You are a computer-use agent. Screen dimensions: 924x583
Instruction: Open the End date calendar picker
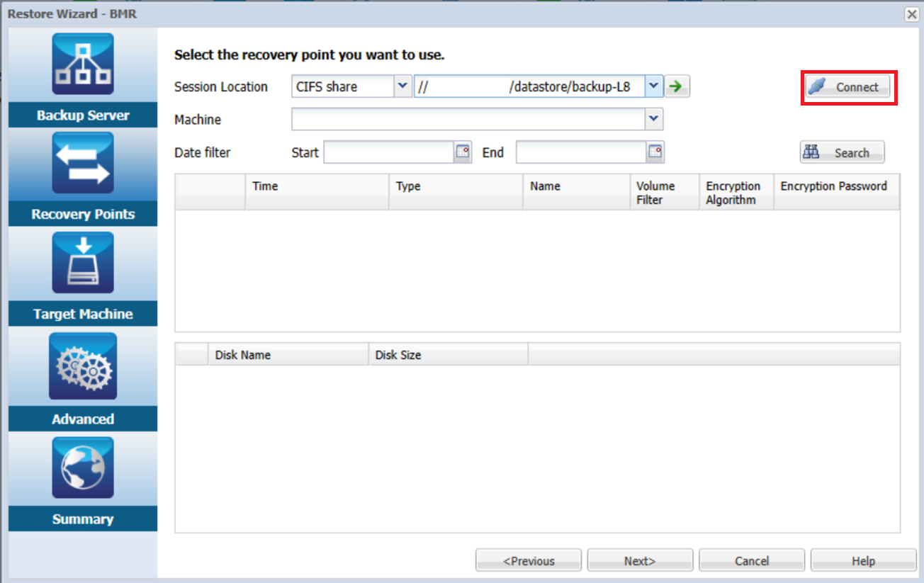pyautogui.click(x=655, y=152)
